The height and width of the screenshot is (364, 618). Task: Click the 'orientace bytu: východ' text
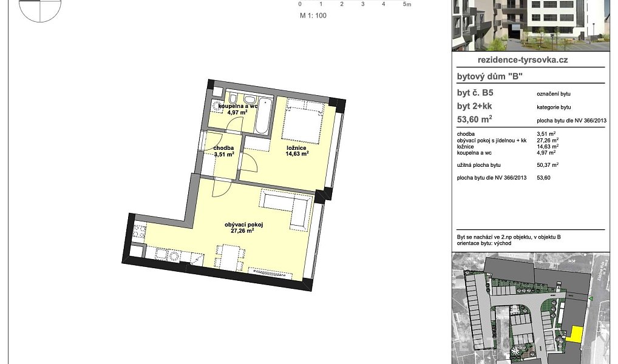(484, 243)
